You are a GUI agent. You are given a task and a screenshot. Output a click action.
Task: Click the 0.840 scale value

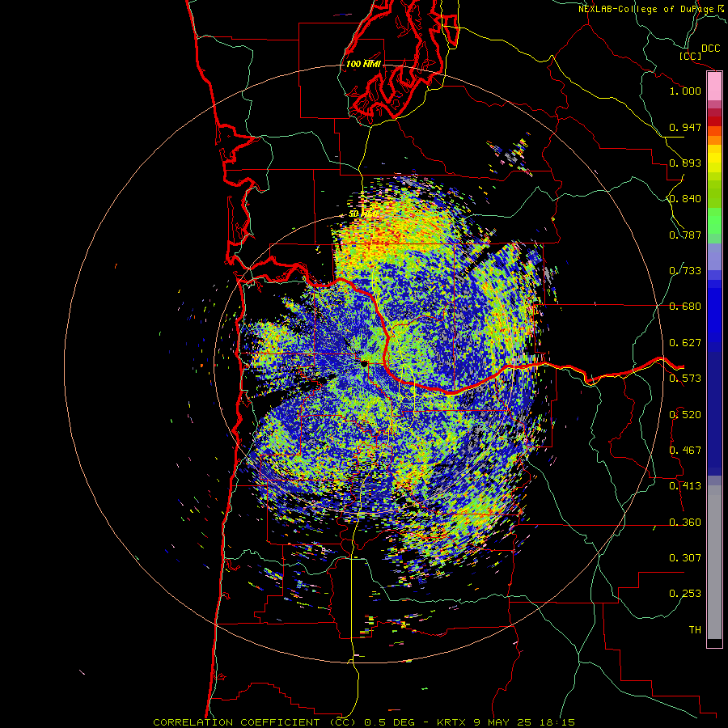pyautogui.click(x=685, y=199)
